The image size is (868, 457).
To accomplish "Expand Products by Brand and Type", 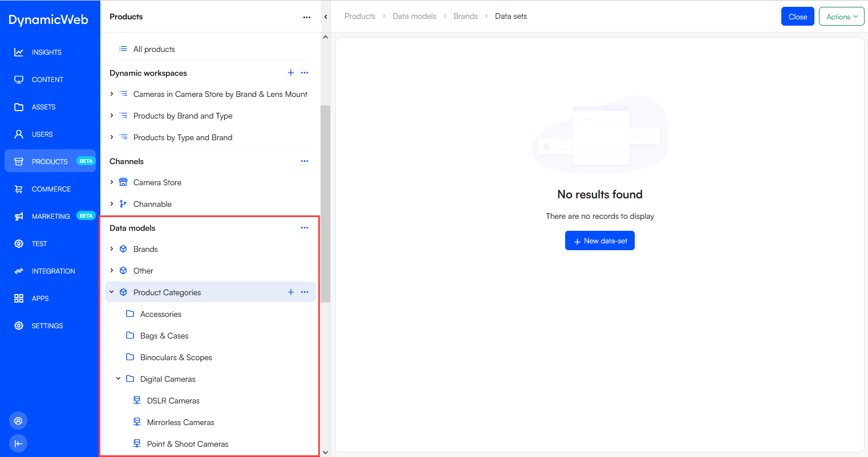I will click(x=112, y=116).
